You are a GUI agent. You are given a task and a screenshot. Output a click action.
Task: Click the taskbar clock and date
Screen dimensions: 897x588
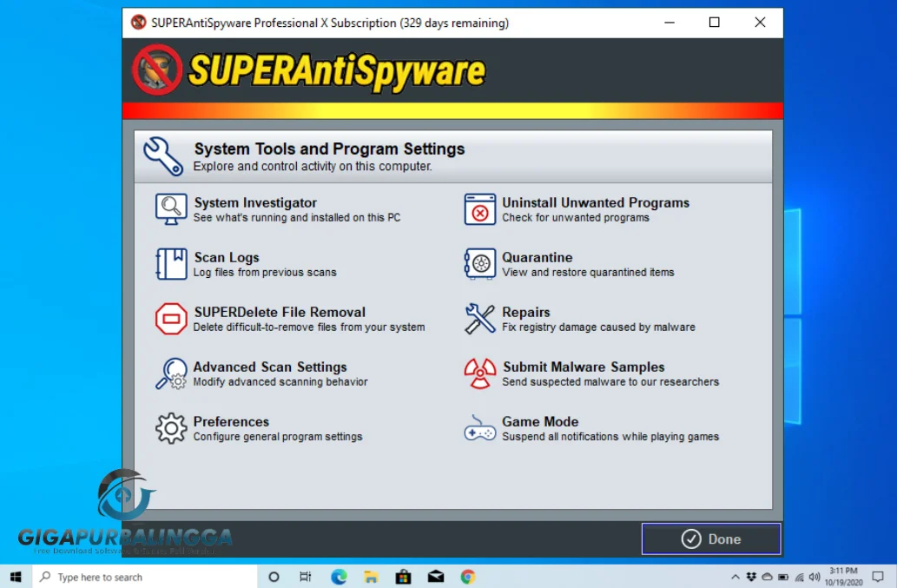tap(844, 577)
